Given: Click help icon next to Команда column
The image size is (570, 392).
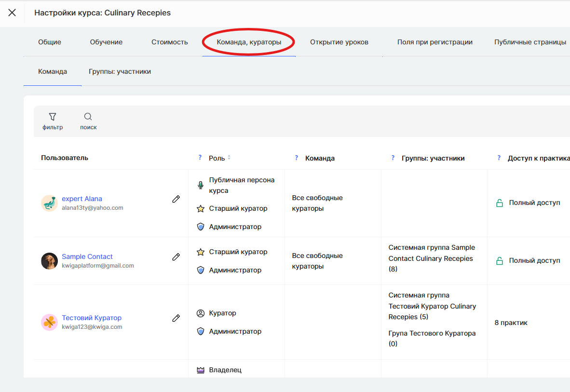Looking at the screenshot, I should (x=297, y=158).
